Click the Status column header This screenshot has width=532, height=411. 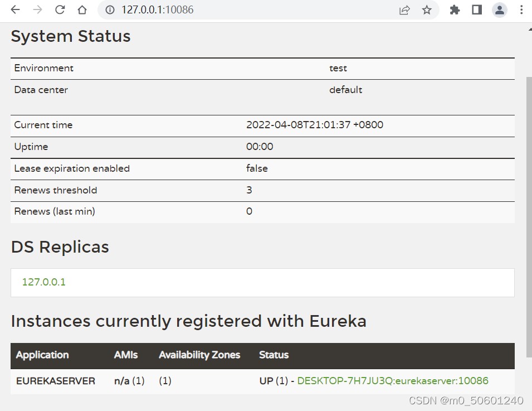click(274, 355)
